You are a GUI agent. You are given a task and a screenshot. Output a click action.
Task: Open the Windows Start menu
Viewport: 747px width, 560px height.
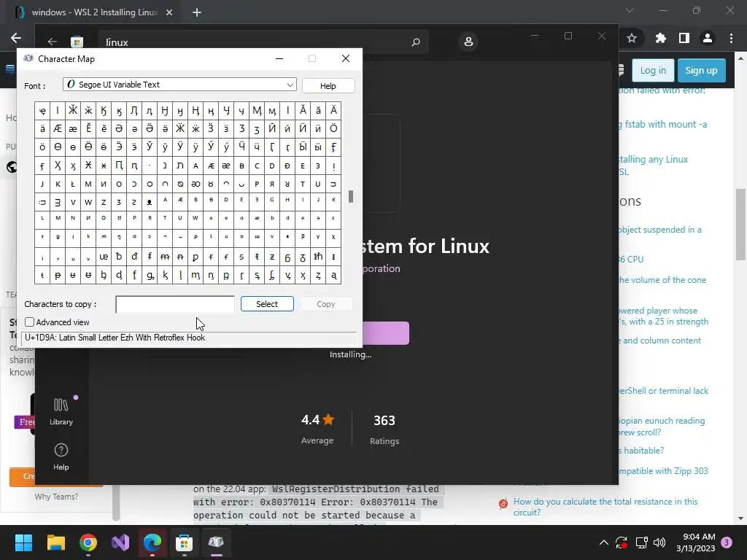23,542
